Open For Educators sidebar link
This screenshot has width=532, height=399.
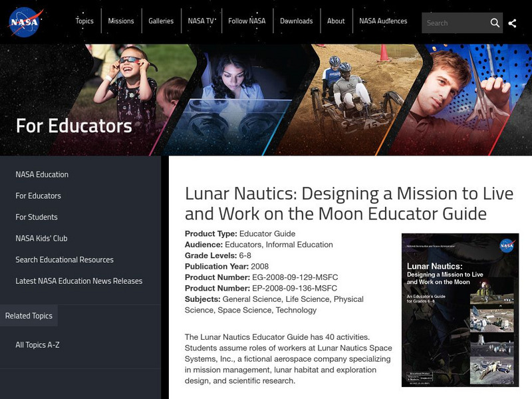coord(38,196)
